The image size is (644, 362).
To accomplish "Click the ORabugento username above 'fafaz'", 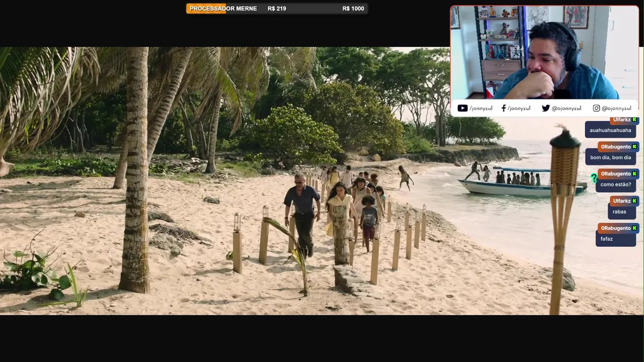I will click(x=616, y=228).
